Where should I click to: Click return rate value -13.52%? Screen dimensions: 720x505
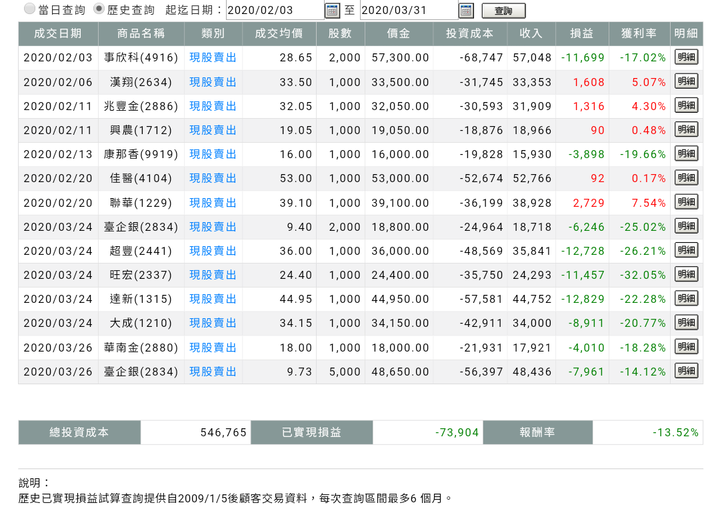(675, 432)
